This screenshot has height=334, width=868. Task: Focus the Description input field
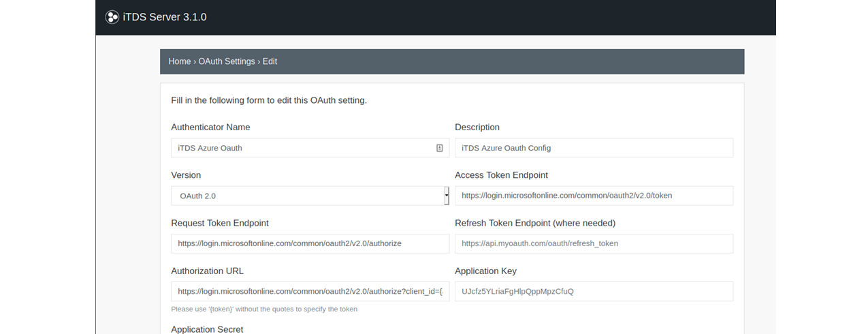pos(594,148)
